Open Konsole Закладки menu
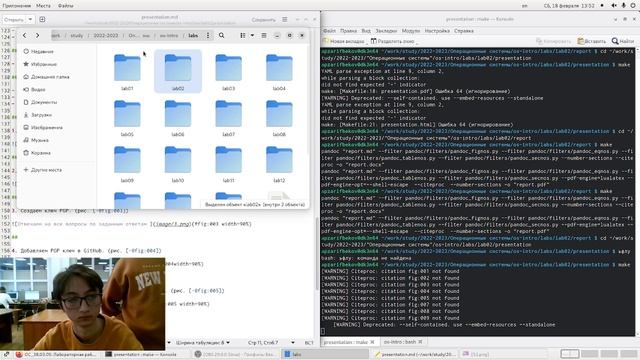640x360 pixels. 386,31
